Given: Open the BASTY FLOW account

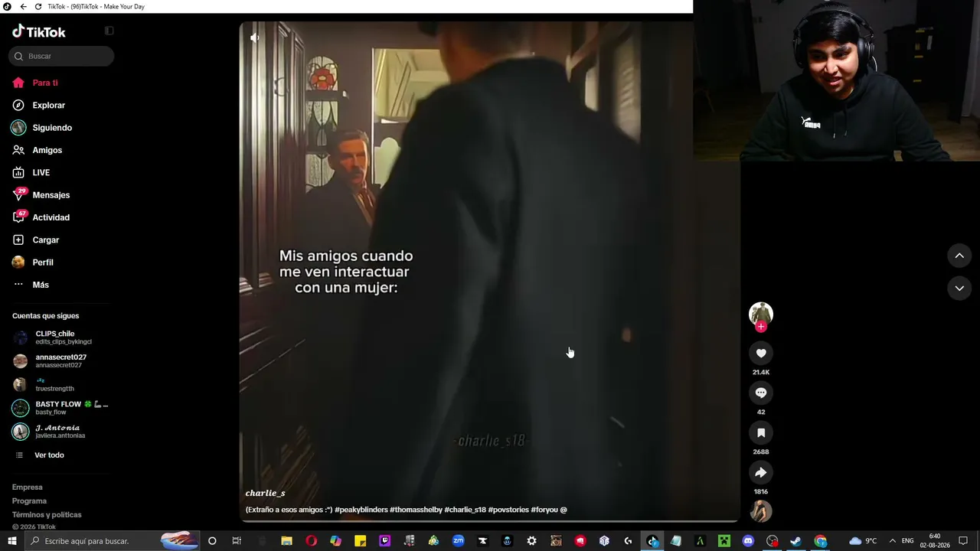Looking at the screenshot, I should [x=60, y=408].
